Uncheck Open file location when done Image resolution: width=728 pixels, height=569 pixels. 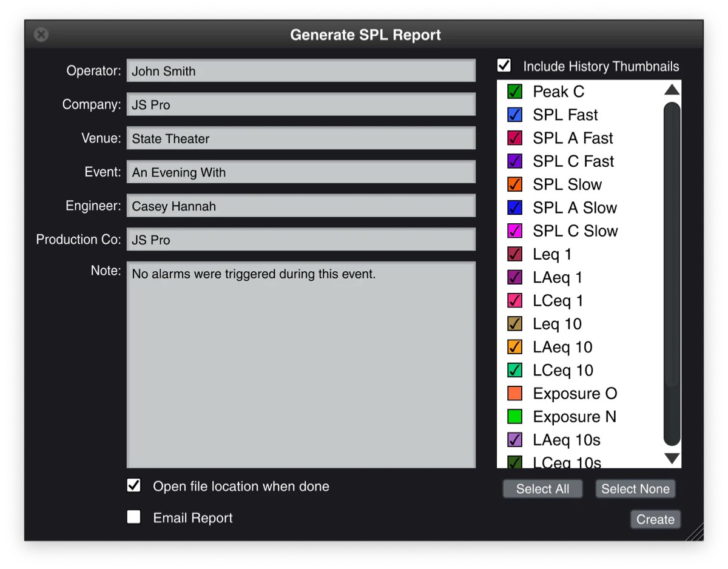tap(134, 486)
